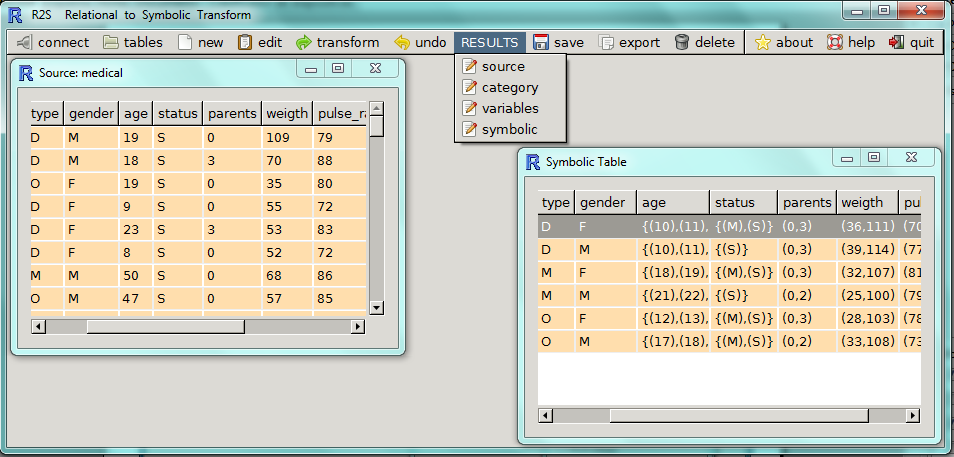This screenshot has height=457, width=954.
Task: Open the RESULTS menu
Action: point(489,43)
